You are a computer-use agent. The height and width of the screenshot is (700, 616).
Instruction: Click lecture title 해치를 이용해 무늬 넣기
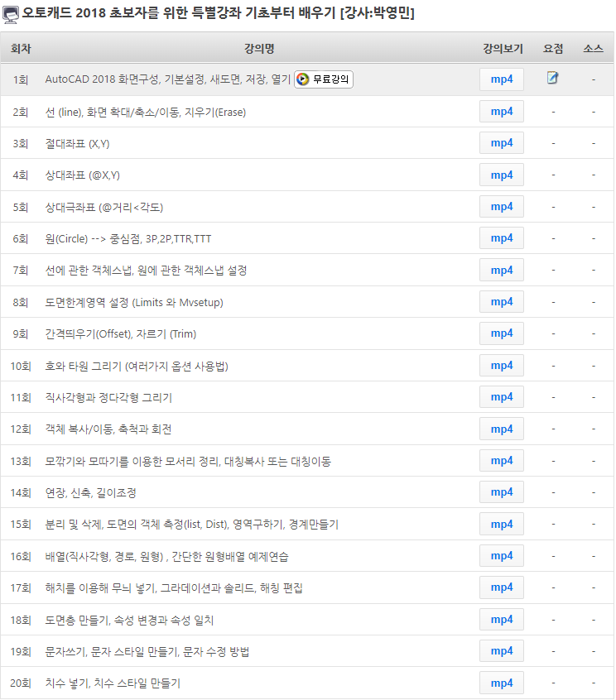pos(174,588)
